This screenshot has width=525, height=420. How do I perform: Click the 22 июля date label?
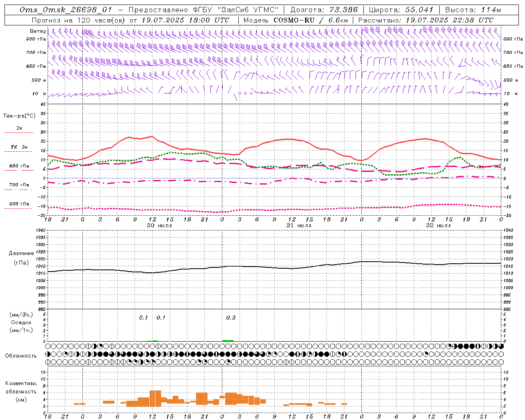[x=438, y=225]
